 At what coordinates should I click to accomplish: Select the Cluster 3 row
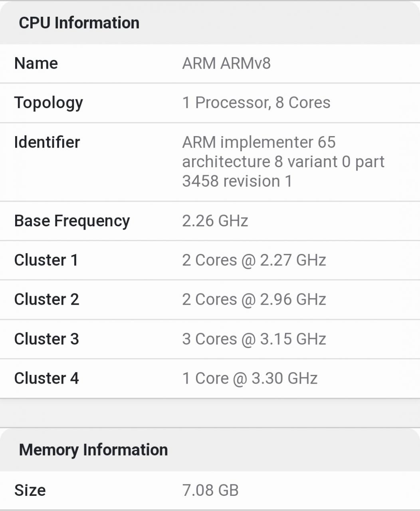46,338
